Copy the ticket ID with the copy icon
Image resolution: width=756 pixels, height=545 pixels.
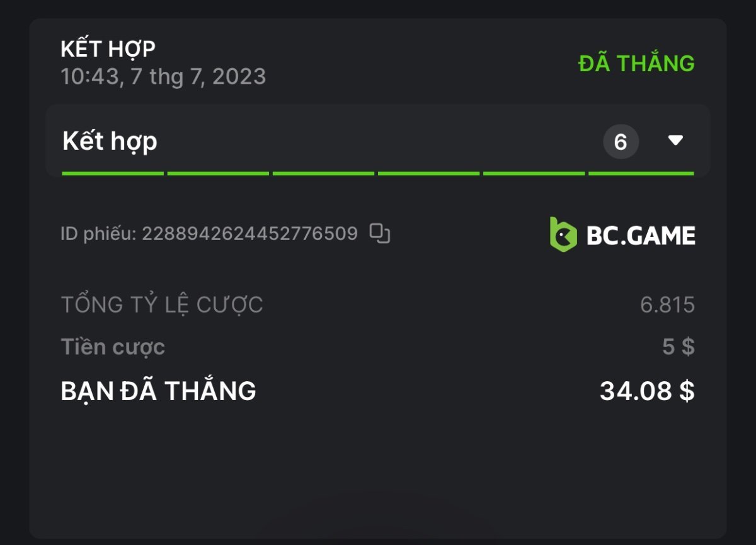coord(379,234)
